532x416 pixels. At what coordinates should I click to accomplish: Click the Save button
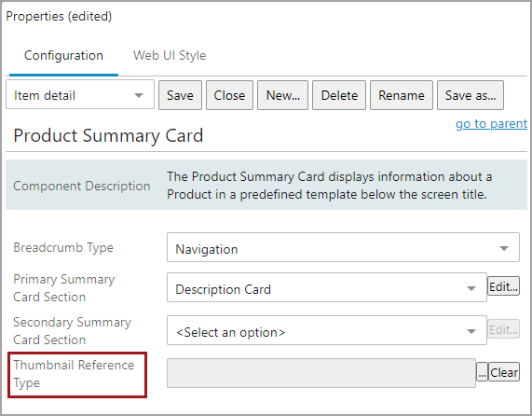point(180,95)
